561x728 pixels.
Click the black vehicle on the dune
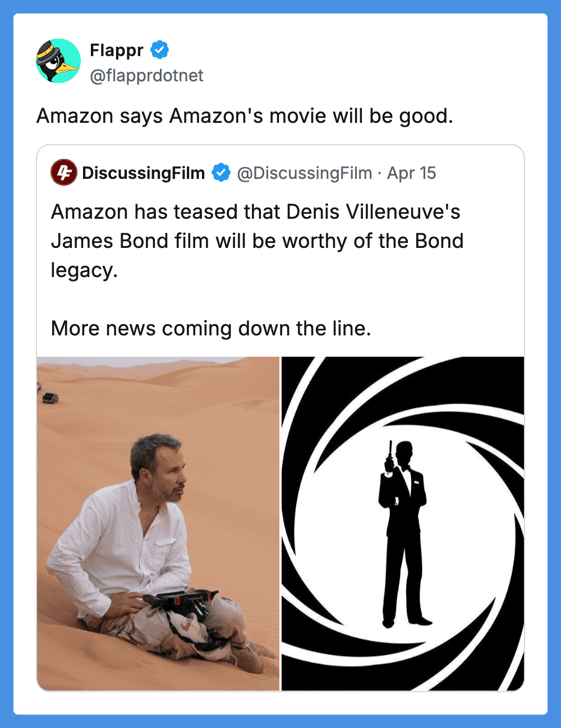tap(50, 398)
